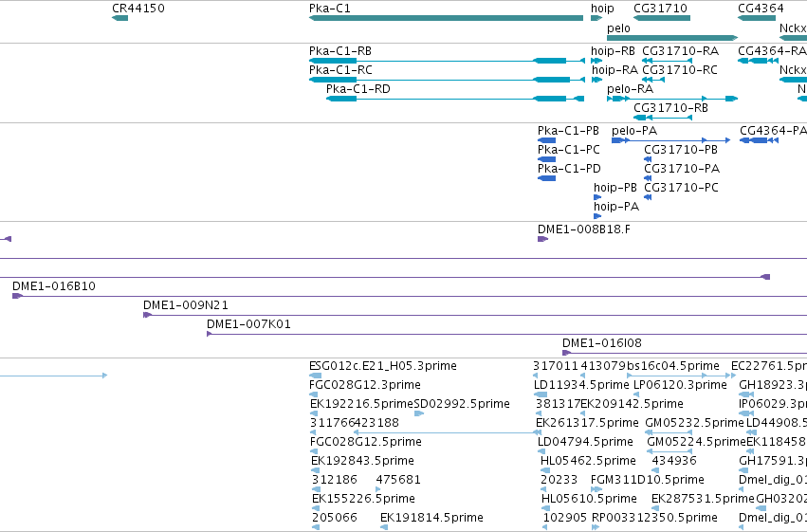Open the Pka-C1-RB transcript label
The width and height of the screenshot is (807, 532).
pyautogui.click(x=340, y=51)
